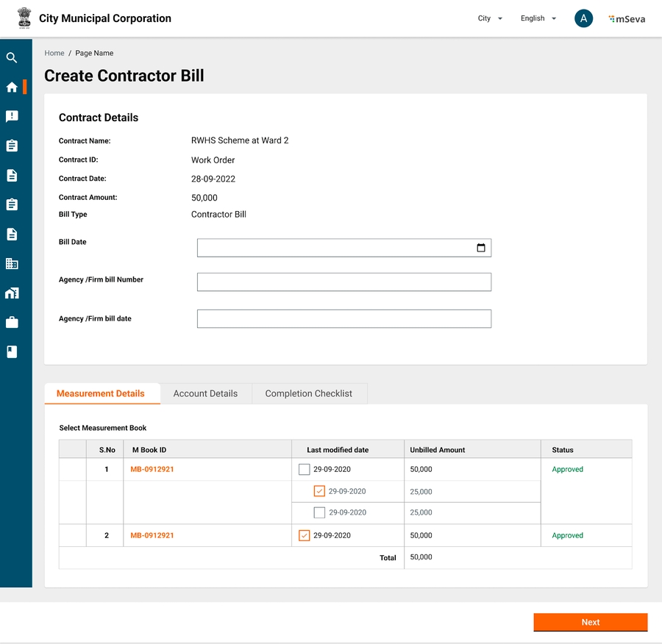
Task: Select the house-with-building icon in sidebar
Action: pos(12,293)
